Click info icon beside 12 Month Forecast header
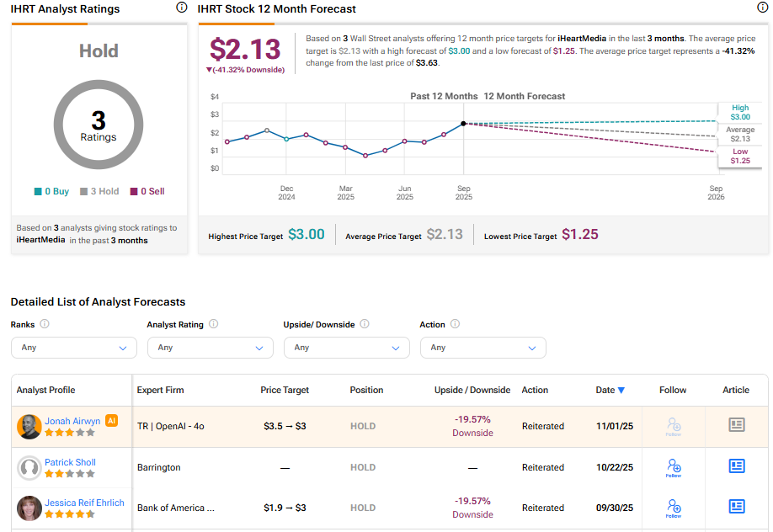Viewport: 773px width, 532px height. coord(763,8)
